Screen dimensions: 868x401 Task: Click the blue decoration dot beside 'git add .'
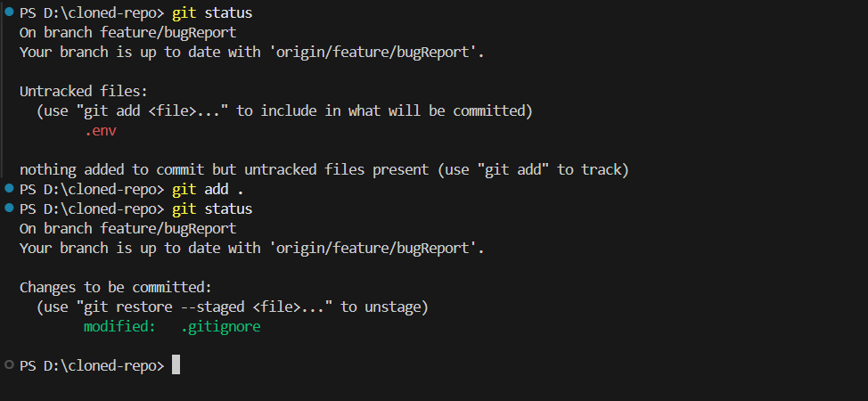[x=9, y=189]
